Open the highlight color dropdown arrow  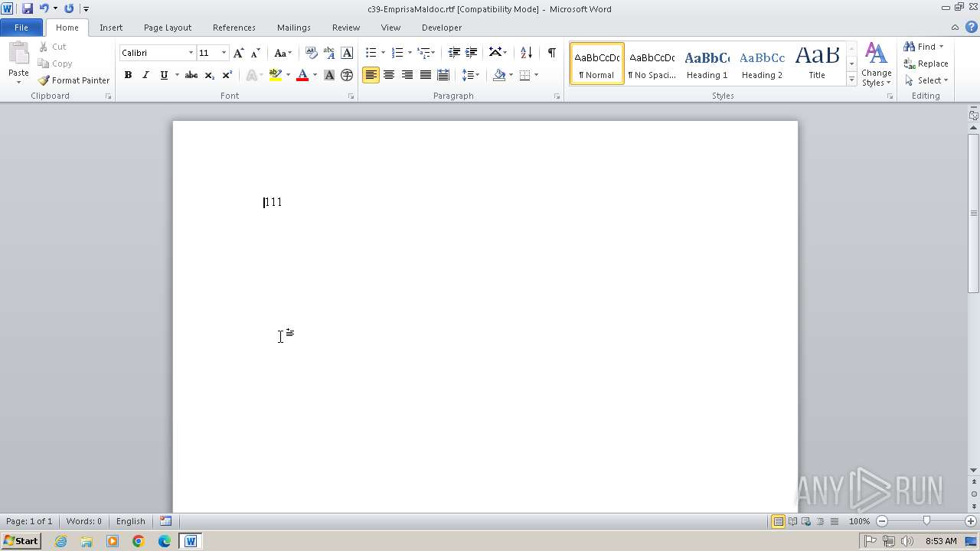click(x=288, y=75)
